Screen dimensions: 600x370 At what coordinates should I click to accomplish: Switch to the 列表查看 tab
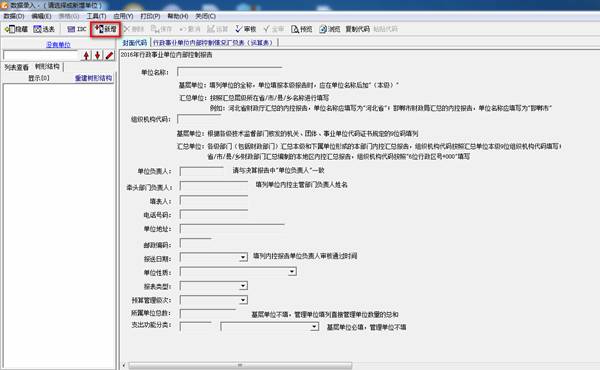(16, 67)
